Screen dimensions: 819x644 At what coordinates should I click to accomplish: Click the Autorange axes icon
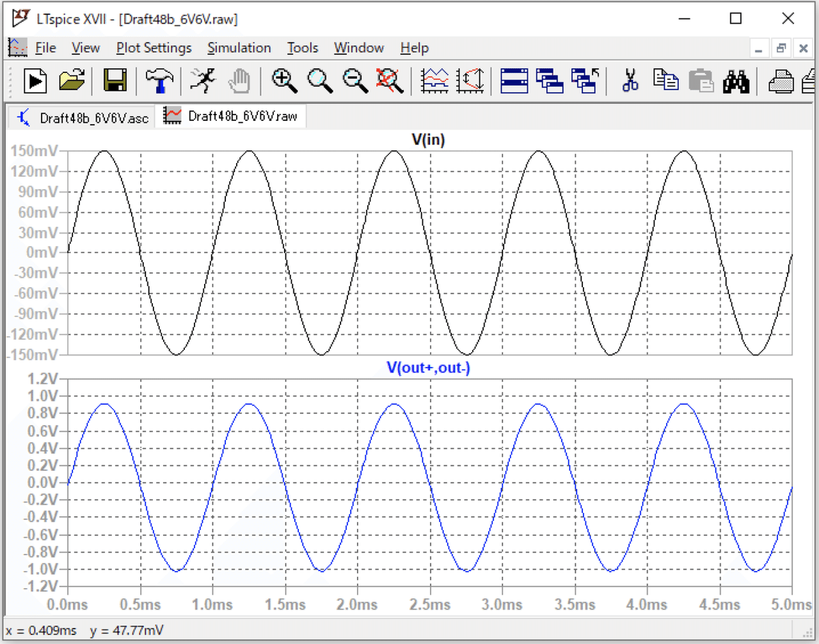471,81
